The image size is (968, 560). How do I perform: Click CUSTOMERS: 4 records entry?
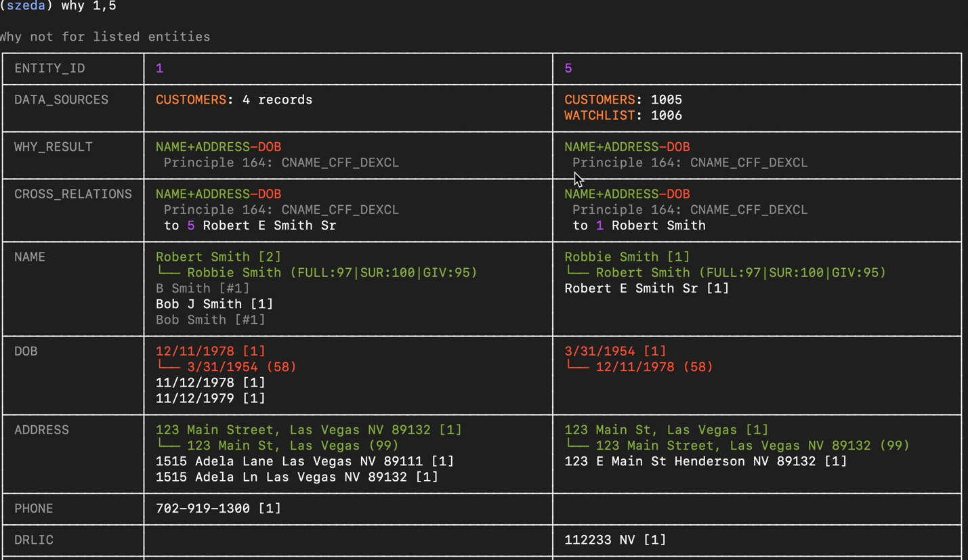(234, 100)
